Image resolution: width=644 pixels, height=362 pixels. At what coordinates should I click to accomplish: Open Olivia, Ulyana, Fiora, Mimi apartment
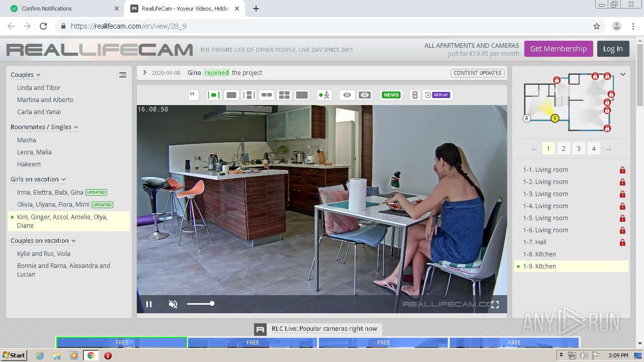(x=53, y=205)
